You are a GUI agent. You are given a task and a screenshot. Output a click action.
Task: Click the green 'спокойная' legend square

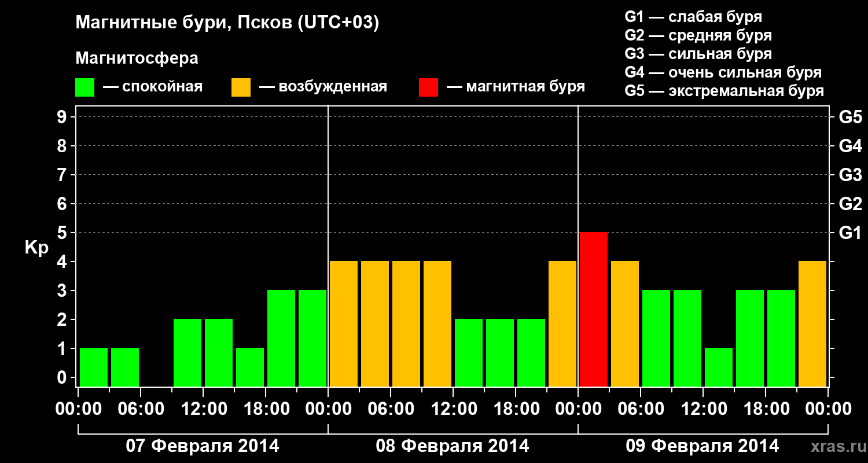click(84, 87)
